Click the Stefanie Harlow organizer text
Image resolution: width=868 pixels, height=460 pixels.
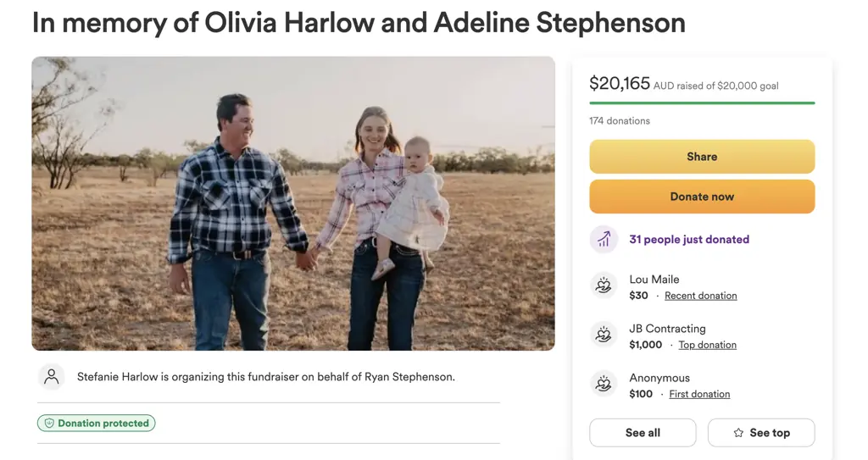coord(265,377)
